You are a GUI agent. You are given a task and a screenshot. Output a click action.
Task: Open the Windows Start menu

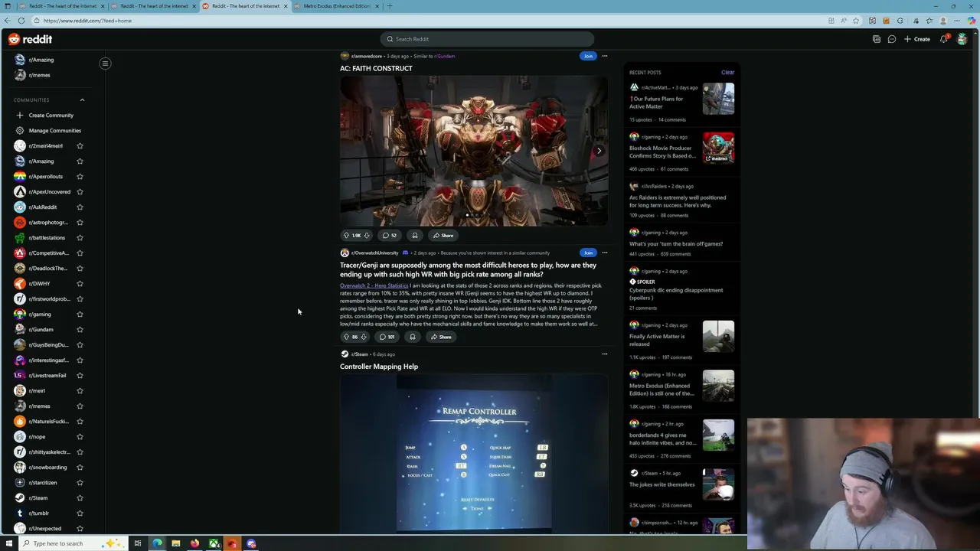click(9, 543)
